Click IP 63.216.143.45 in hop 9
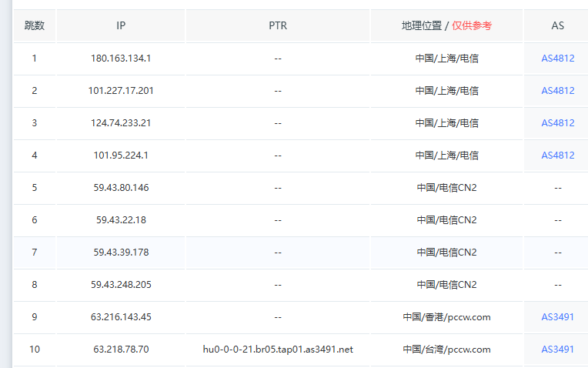 point(121,316)
